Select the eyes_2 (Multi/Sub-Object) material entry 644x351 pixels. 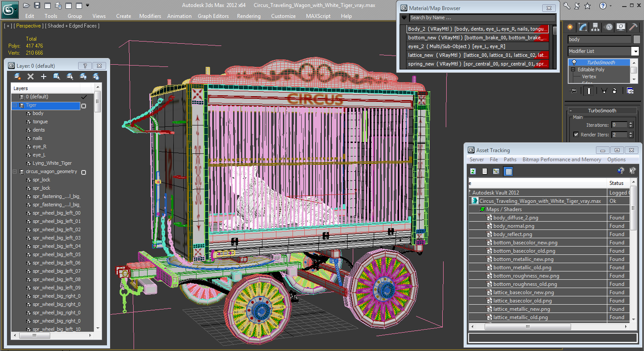point(478,46)
